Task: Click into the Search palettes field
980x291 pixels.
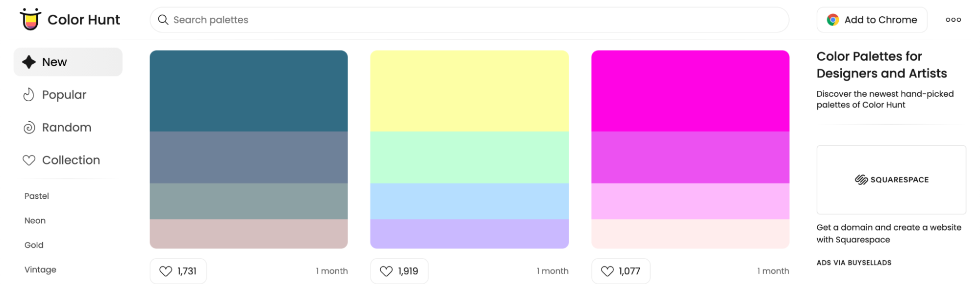Action: click(x=471, y=20)
